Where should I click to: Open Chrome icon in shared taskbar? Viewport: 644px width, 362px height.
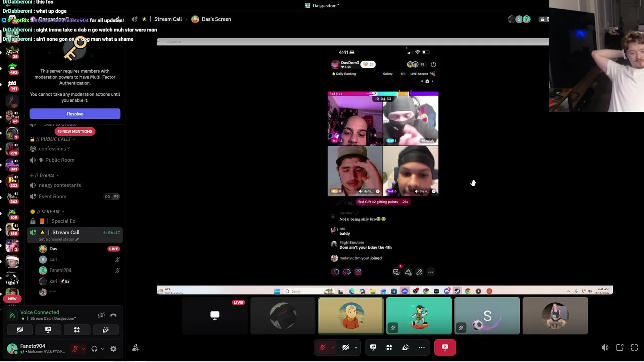pos(468,291)
